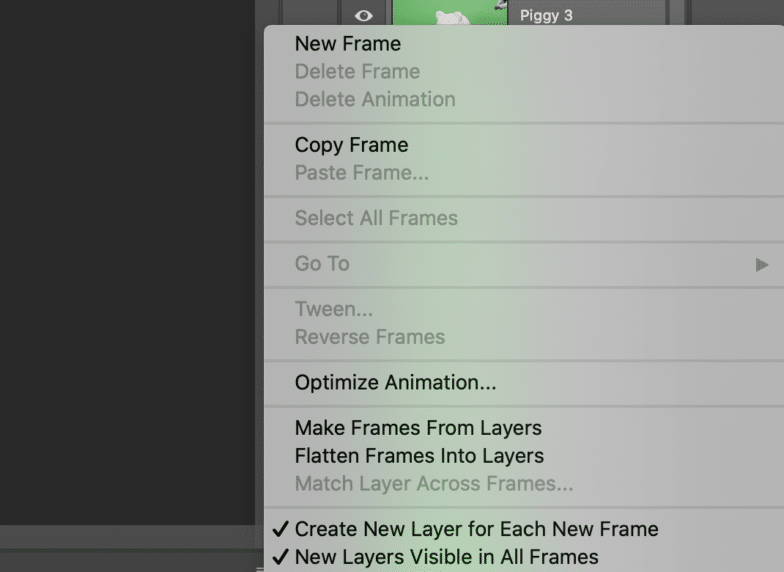Click Paste Frame... menu item

tap(362, 174)
